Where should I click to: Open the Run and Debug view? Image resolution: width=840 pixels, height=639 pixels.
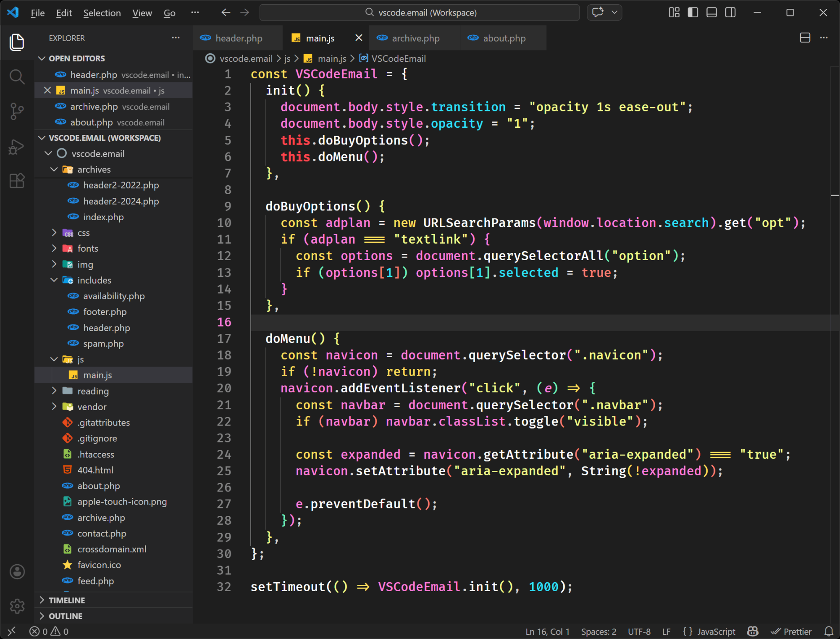point(17,146)
